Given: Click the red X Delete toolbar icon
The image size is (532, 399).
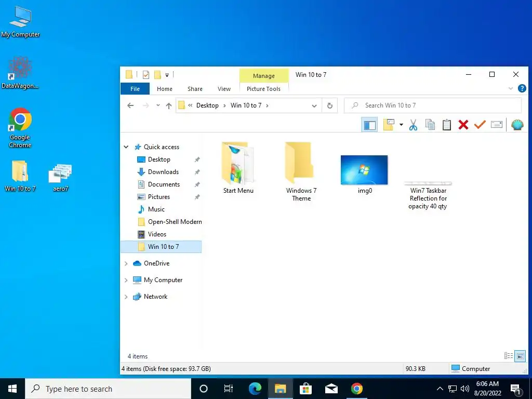Looking at the screenshot, I should coord(463,125).
